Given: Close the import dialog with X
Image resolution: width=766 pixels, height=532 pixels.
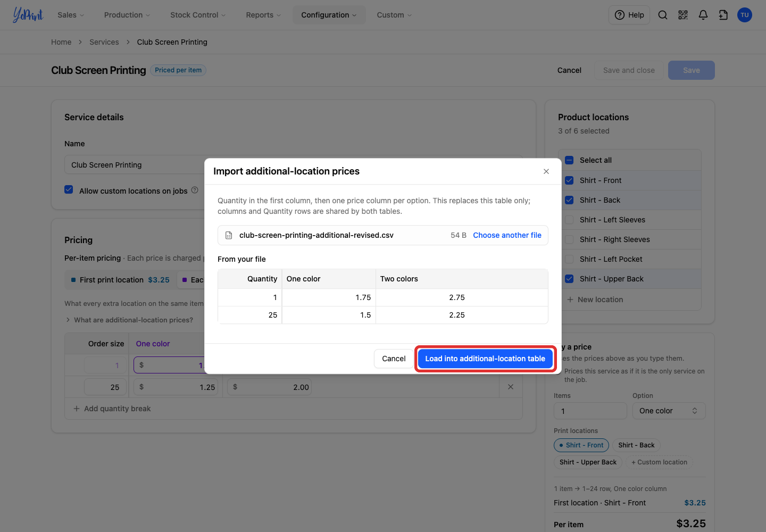Looking at the screenshot, I should click(546, 171).
